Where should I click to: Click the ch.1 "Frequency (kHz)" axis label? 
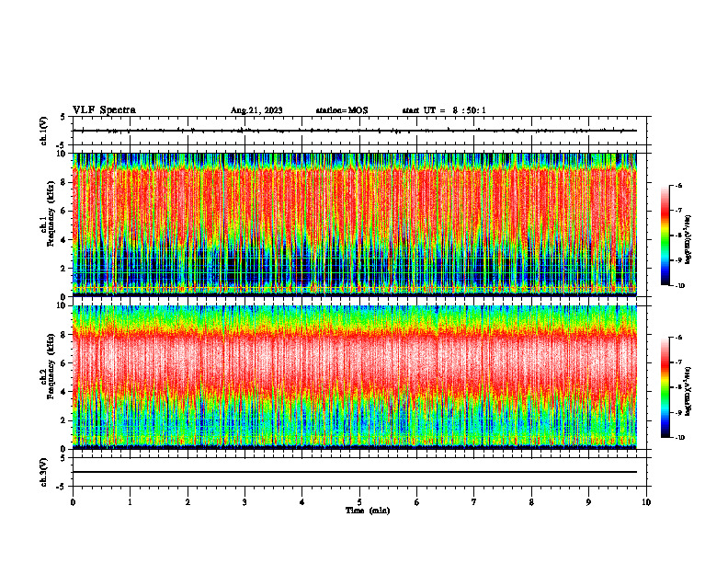click(51, 215)
